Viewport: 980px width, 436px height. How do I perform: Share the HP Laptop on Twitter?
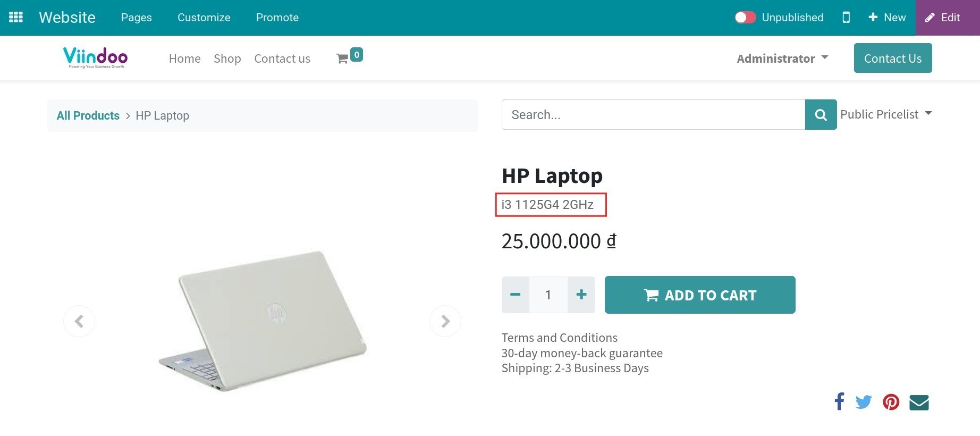point(864,403)
